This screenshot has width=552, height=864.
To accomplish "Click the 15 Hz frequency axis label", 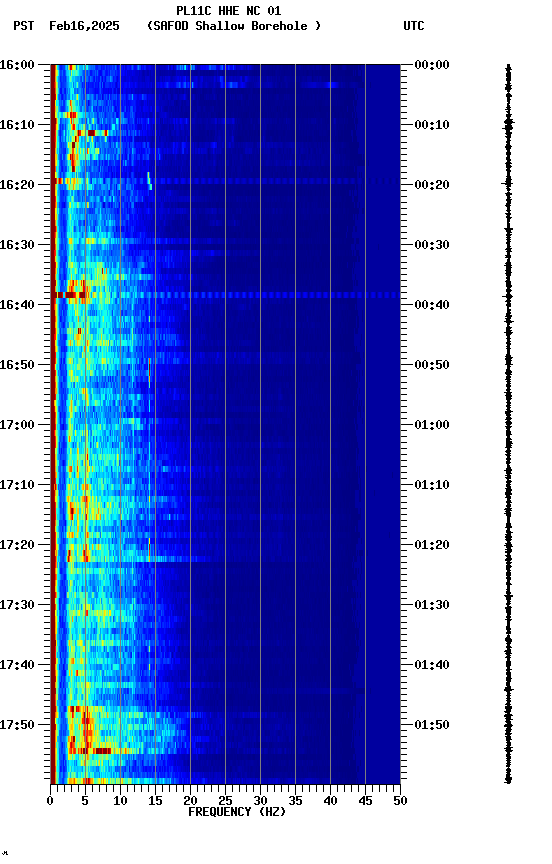I will [155, 802].
